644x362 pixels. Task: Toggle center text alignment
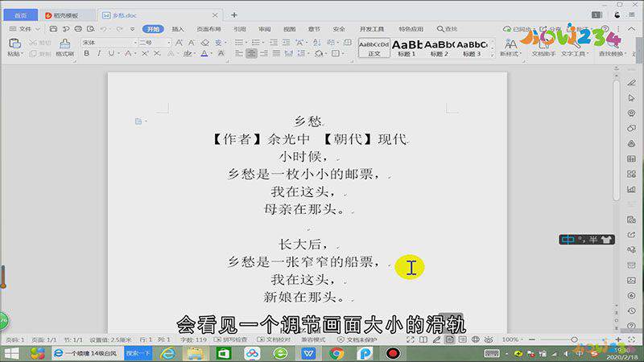[251, 53]
